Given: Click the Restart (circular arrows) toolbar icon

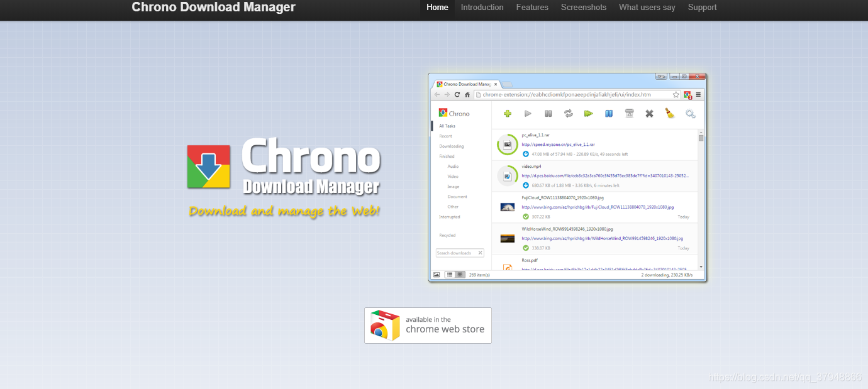Looking at the screenshot, I should point(569,114).
